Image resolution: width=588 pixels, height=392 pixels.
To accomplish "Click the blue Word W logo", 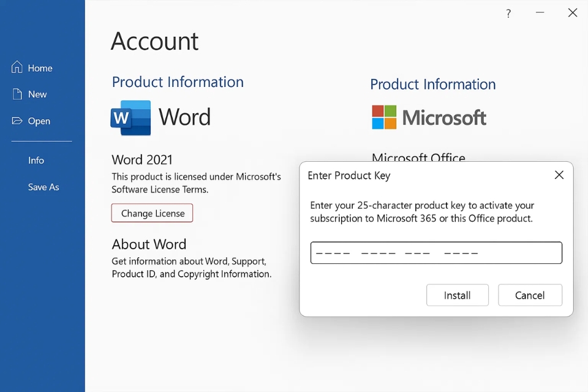I will (130, 118).
